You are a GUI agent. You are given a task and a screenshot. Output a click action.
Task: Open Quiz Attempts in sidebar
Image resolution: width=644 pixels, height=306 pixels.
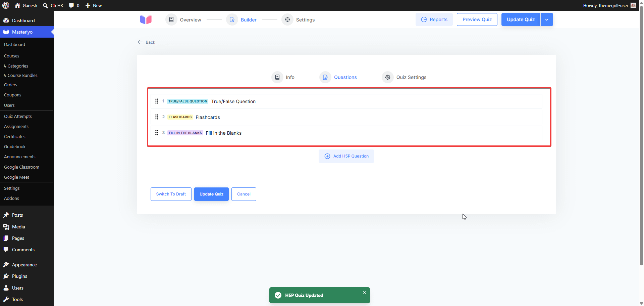[18, 116]
